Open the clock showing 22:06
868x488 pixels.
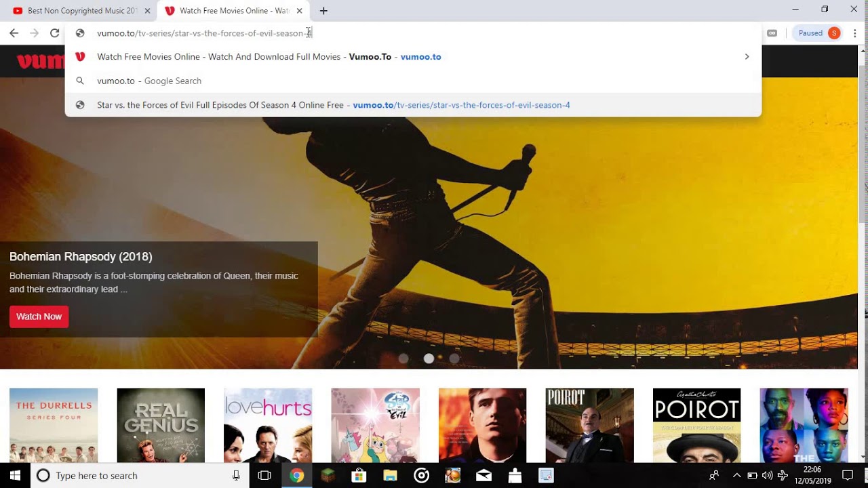812,476
